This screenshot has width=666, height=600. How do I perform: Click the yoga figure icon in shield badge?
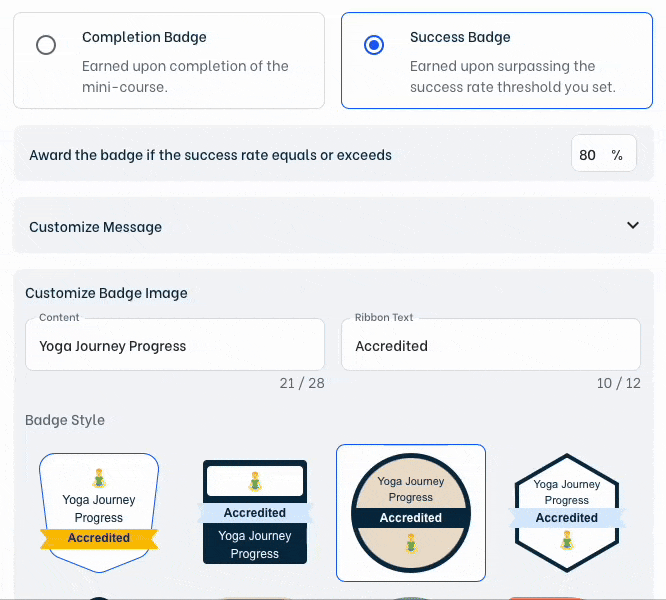99,479
